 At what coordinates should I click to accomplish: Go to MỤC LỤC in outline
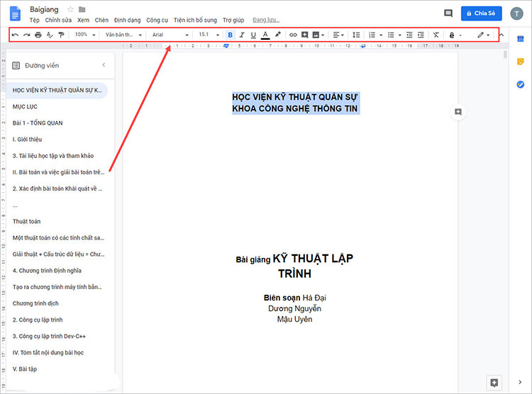pos(25,106)
